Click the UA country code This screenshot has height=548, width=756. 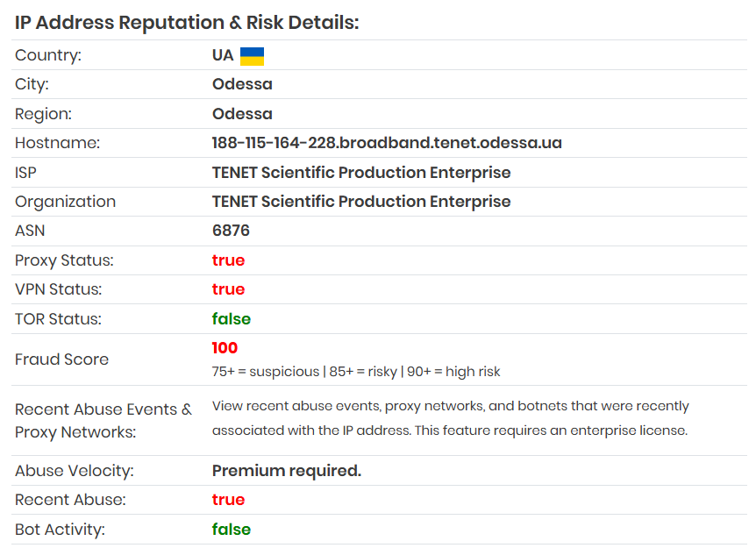[x=223, y=55]
